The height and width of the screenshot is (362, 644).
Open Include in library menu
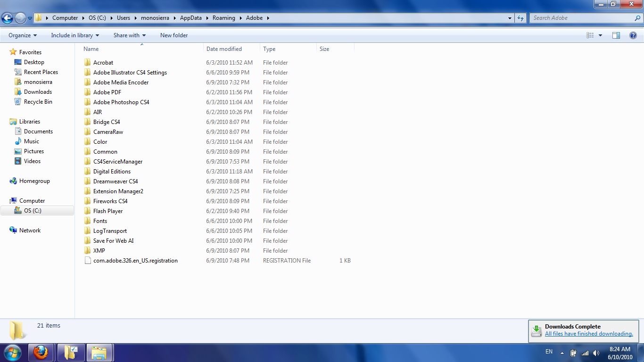[75, 35]
